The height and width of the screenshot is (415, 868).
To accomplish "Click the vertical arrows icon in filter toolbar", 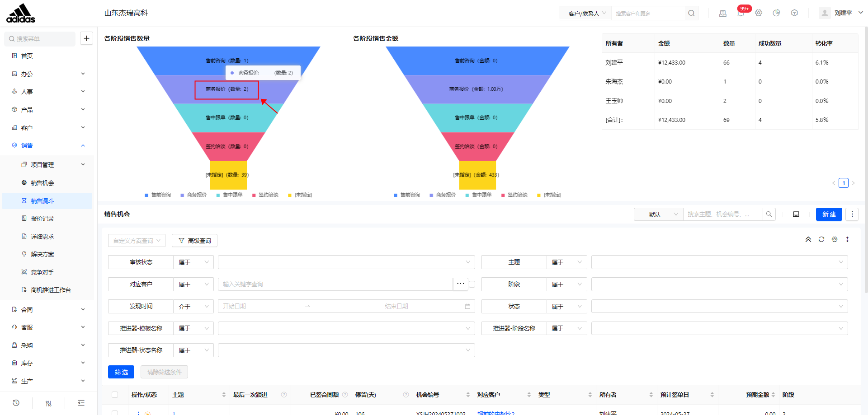I will 848,239.
